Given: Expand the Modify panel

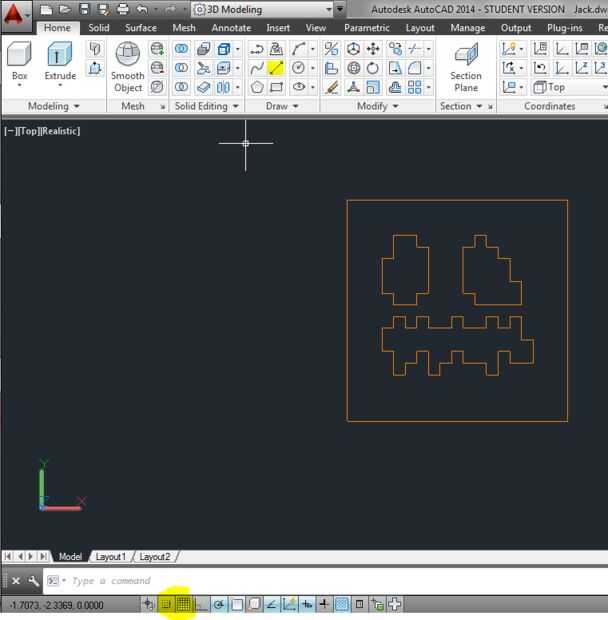Looking at the screenshot, I should 378,106.
